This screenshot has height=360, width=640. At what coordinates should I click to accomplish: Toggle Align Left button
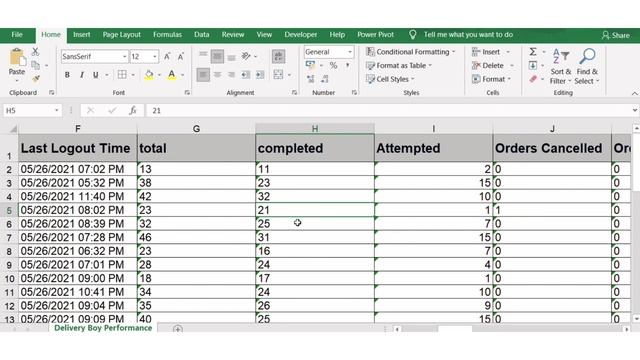(203, 75)
